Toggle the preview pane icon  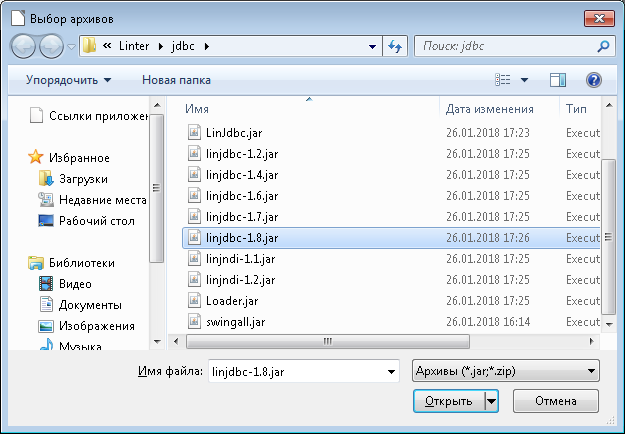point(558,79)
